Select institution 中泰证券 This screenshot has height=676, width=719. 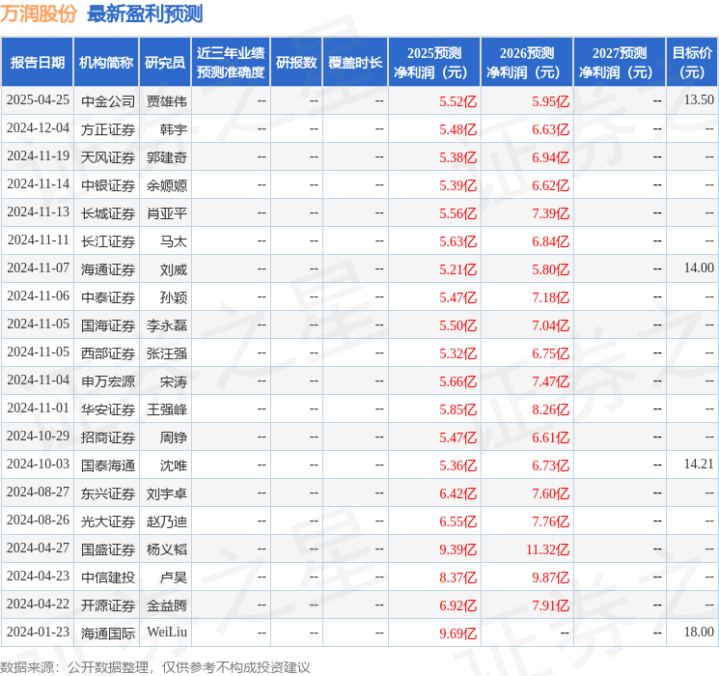click(108, 298)
